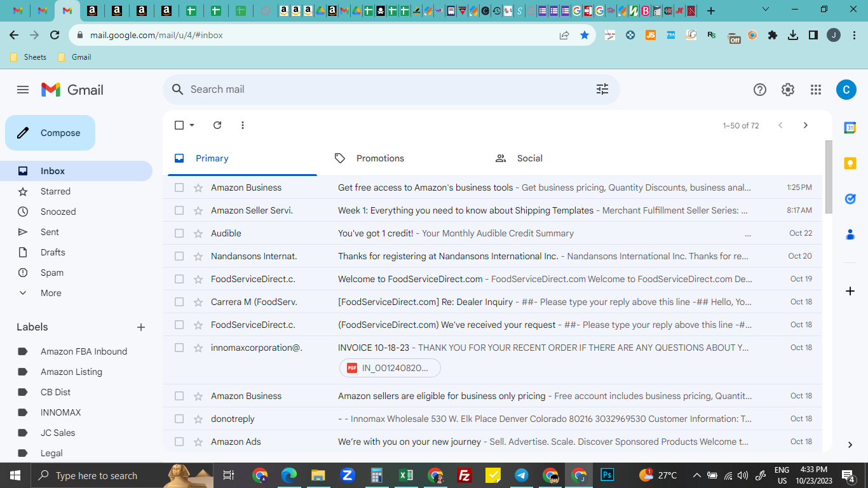Open Google Calendar side panel
The height and width of the screenshot is (488, 868).
point(850,128)
